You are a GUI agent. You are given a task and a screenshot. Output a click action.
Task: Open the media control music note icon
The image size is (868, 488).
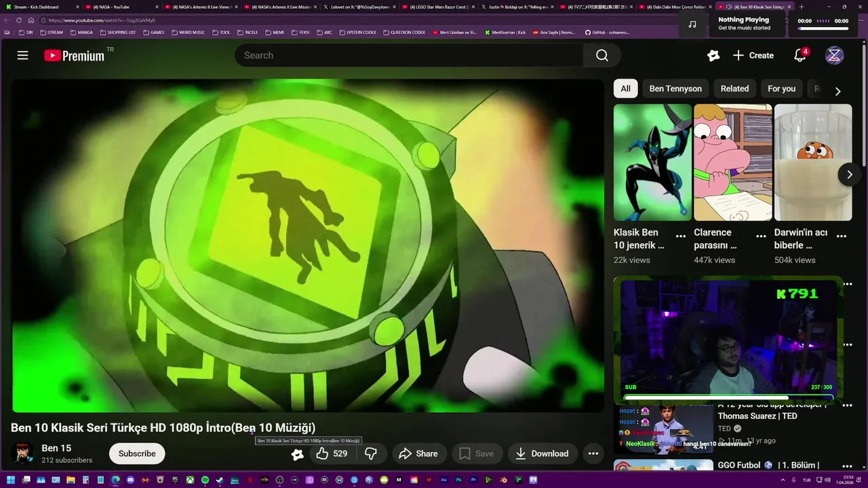click(692, 24)
